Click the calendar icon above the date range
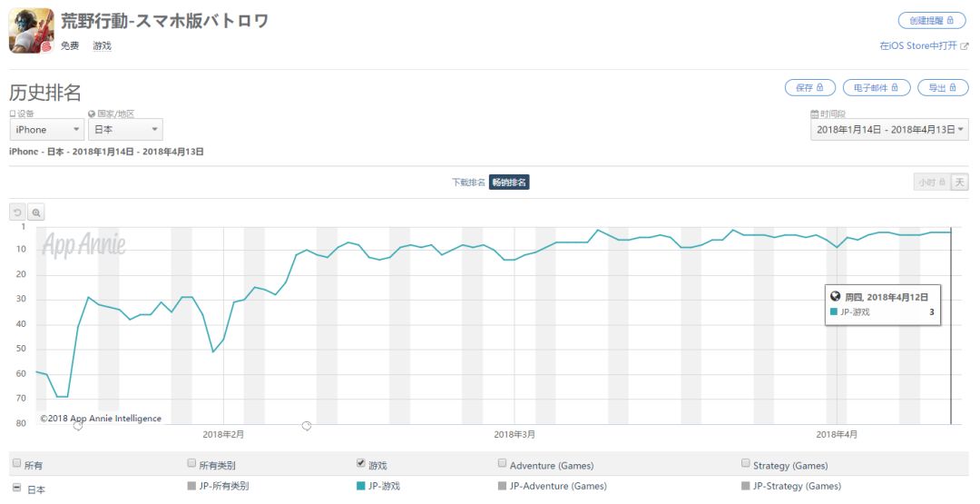980x504 pixels. (x=814, y=114)
